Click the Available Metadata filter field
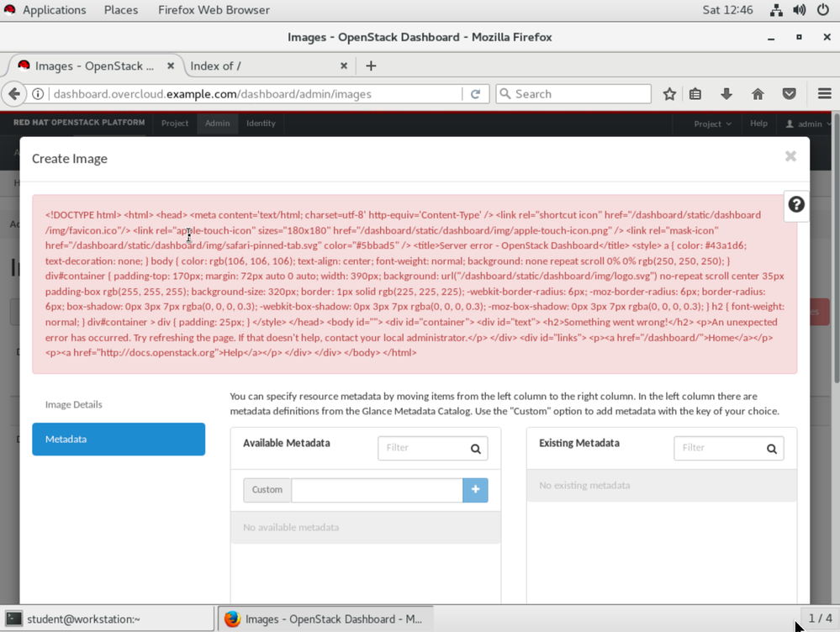Viewport: 840px width, 632px height. pyautogui.click(x=424, y=448)
